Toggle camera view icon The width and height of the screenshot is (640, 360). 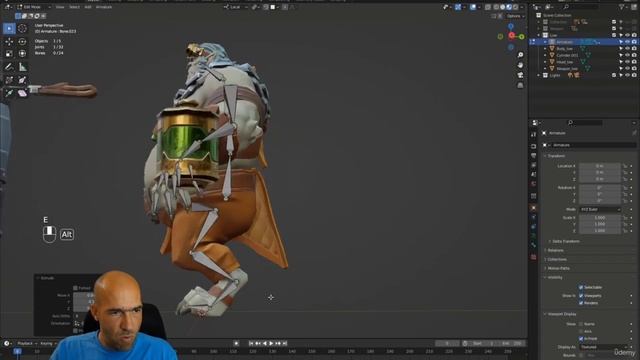coord(520,75)
